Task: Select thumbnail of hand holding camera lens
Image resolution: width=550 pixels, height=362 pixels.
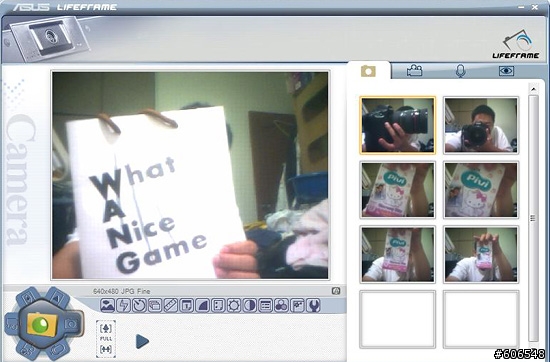Action: click(397, 125)
